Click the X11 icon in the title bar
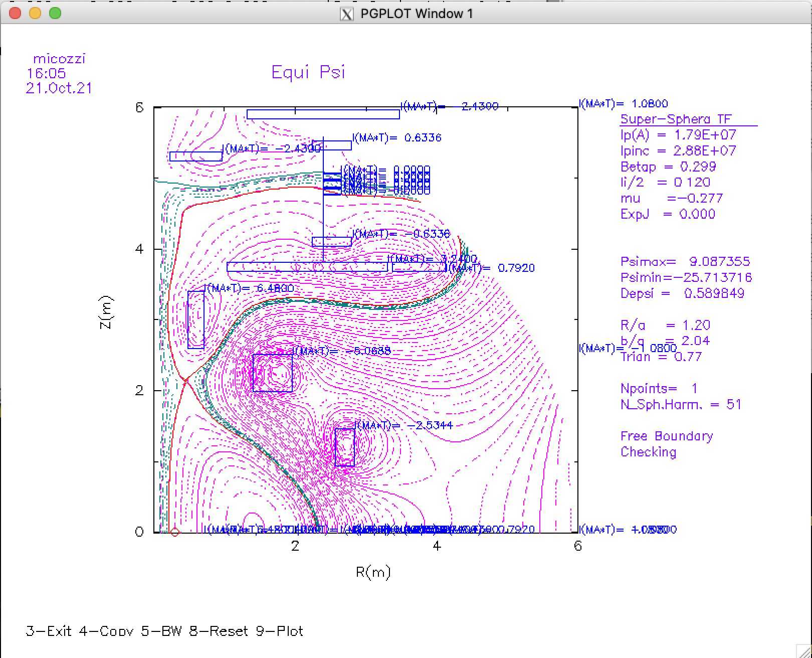The width and height of the screenshot is (812, 658). pyautogui.click(x=347, y=14)
